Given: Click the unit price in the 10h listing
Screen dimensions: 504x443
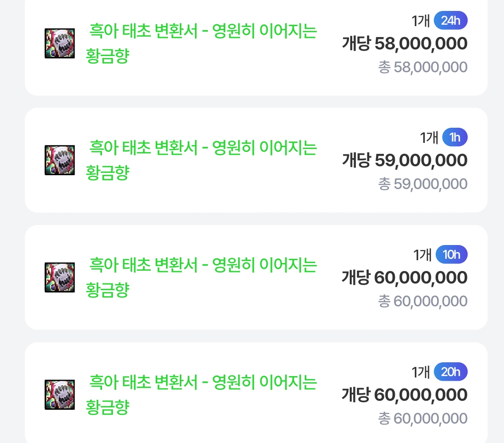Looking at the screenshot, I should point(404,277).
